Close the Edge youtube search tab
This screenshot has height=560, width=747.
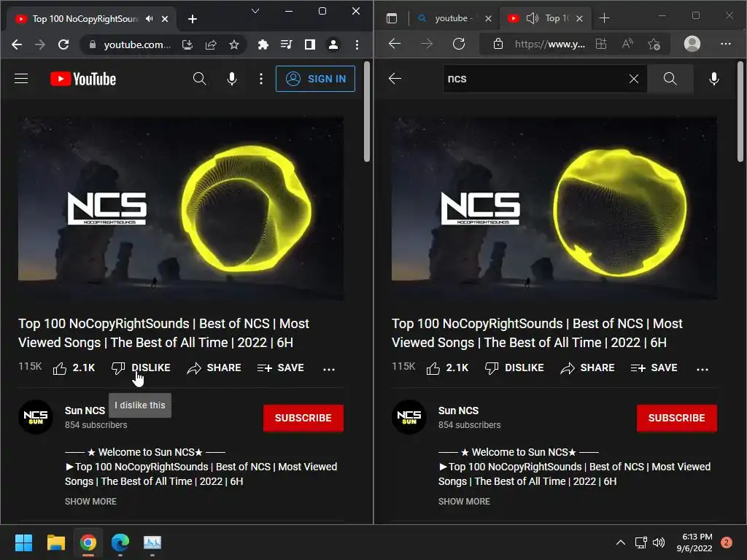coord(488,18)
